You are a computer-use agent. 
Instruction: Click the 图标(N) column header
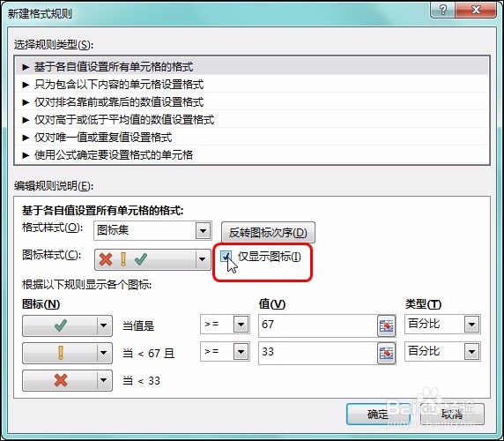click(41, 304)
